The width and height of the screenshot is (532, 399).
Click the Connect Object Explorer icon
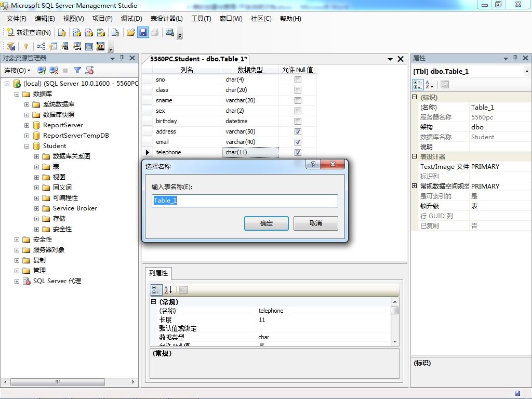point(42,70)
